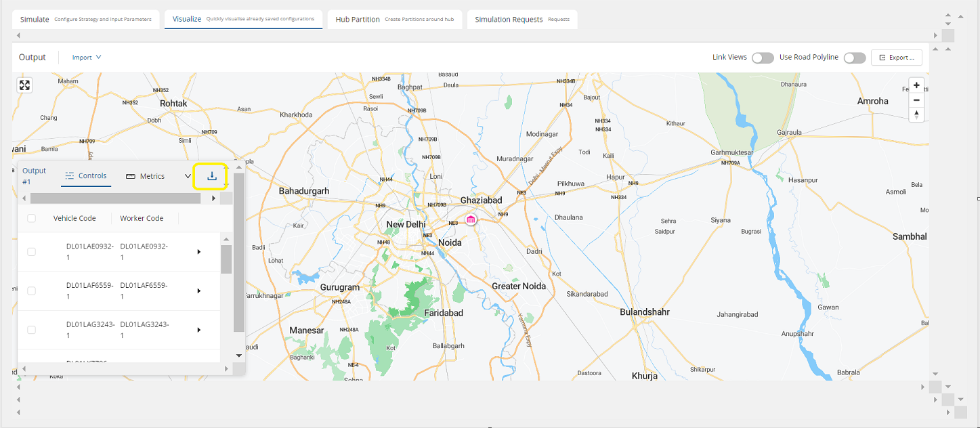This screenshot has width=980, height=428.
Task: Click the pink hub marker on the map
Action: pos(471,220)
